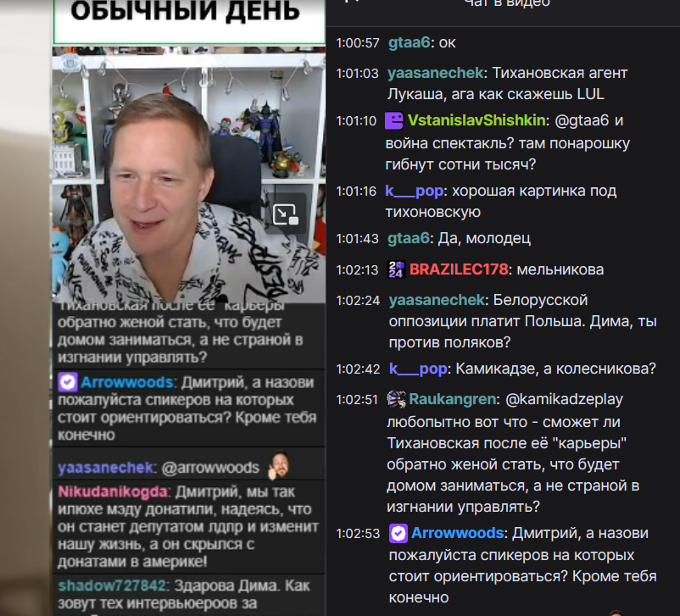
Task: Jump to timestamp 1:02:24
Action: tap(358, 301)
